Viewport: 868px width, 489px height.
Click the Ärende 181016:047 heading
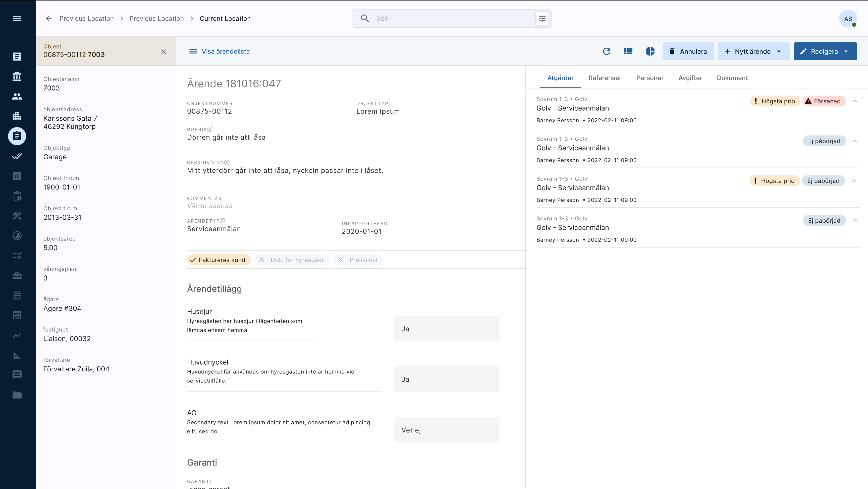click(234, 84)
